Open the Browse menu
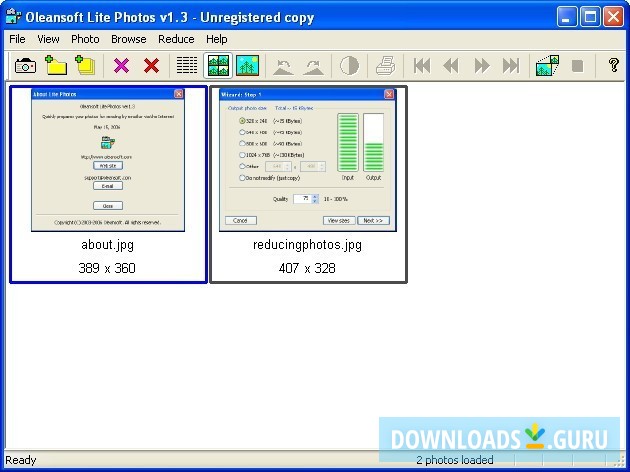The width and height of the screenshot is (630, 472). [x=129, y=39]
